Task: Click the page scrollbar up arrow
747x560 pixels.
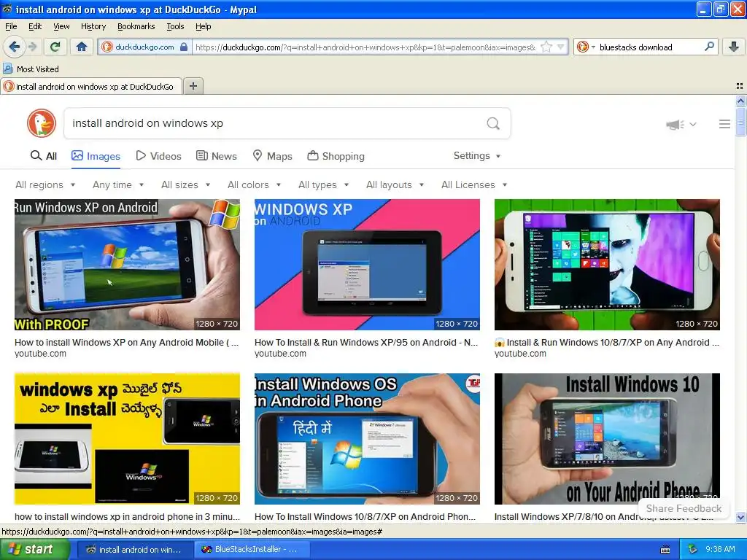Action: (741, 101)
